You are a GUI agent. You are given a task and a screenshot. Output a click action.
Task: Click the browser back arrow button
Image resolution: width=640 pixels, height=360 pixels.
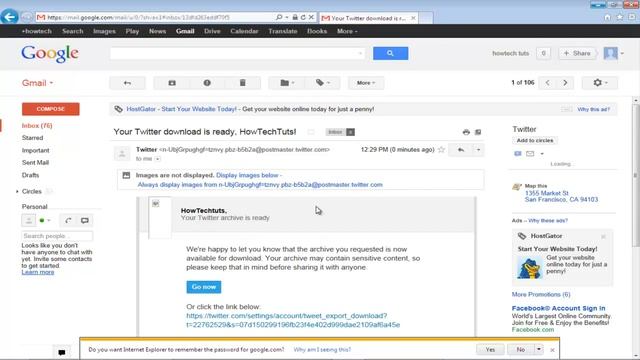click(9, 17)
